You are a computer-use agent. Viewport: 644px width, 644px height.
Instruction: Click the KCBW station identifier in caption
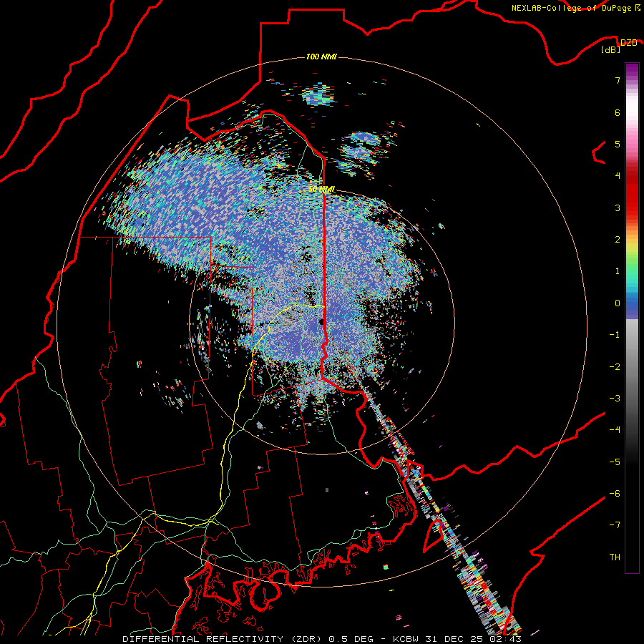[x=406, y=639]
